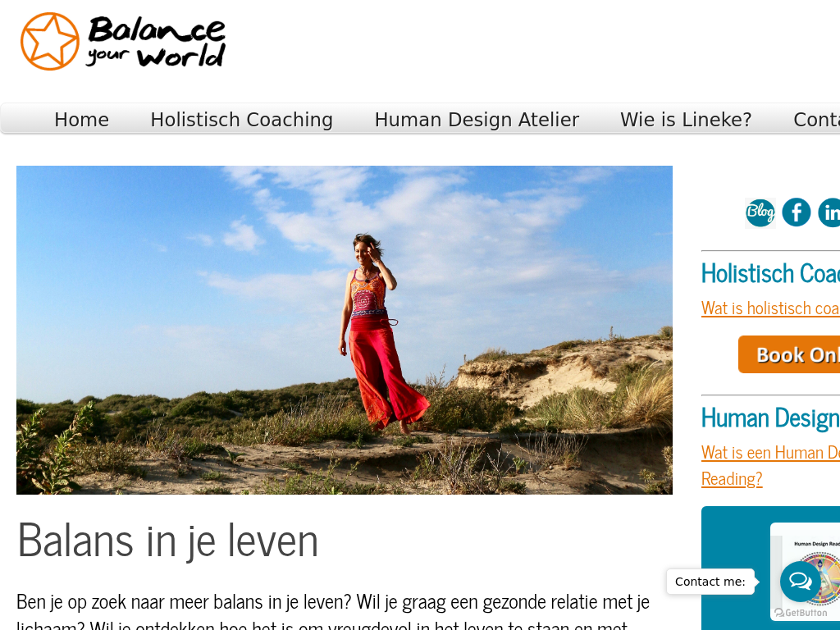Open the chat bubble contact widget
Viewport: 840px width, 630px height.
(800, 582)
